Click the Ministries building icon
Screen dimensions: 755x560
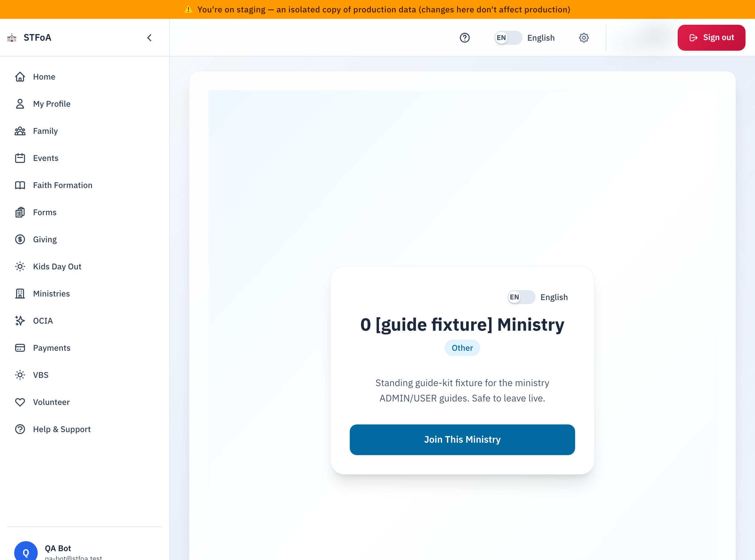click(20, 294)
